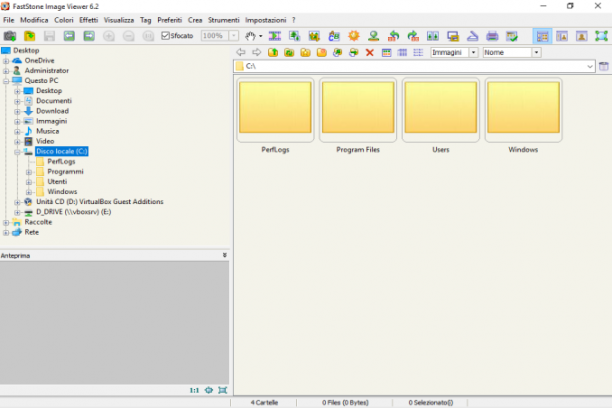
Task: Acquire images with the scanner icon
Action: (x=473, y=36)
